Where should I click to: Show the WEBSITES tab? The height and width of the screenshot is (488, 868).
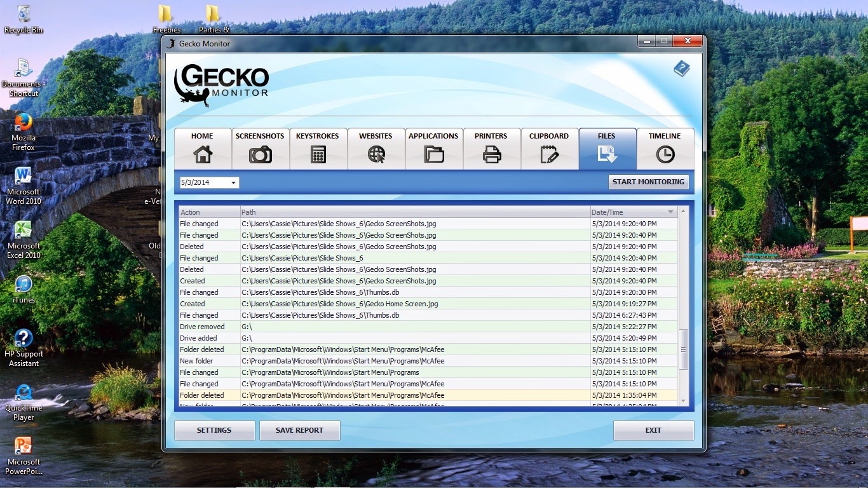376,149
